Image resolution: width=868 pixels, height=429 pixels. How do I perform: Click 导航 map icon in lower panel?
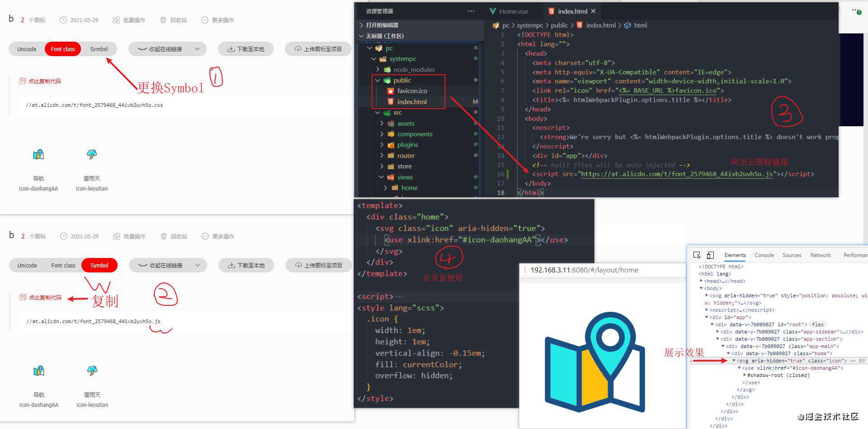pyautogui.click(x=39, y=371)
